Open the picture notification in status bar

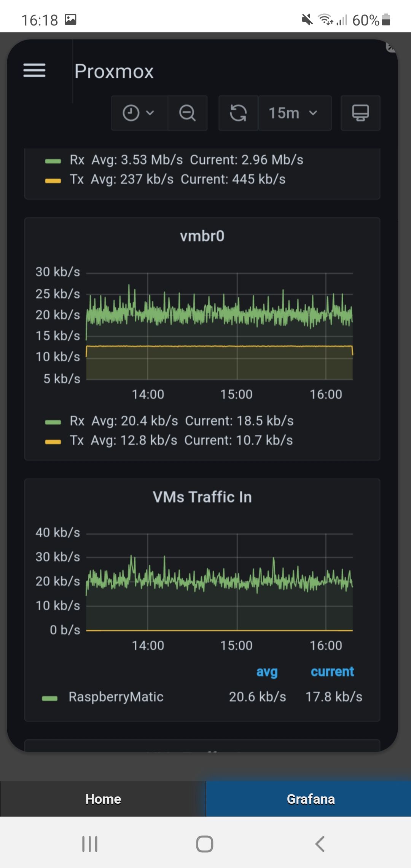(71, 19)
